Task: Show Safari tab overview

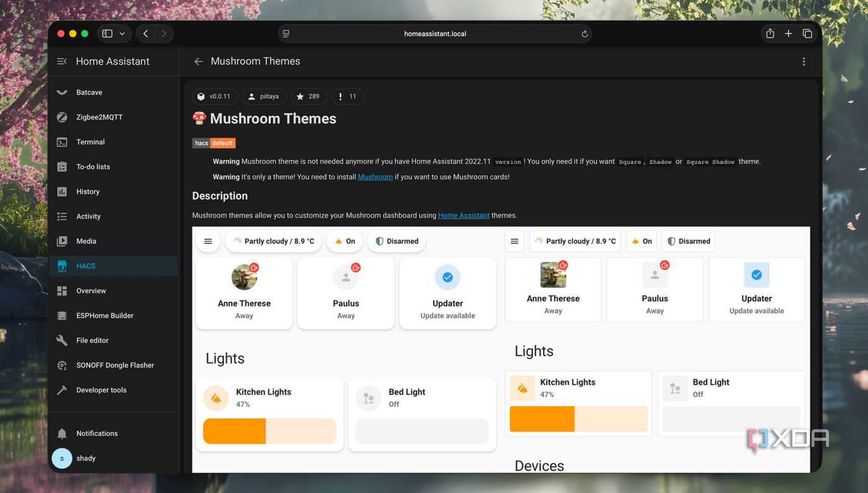Action: 807,34
